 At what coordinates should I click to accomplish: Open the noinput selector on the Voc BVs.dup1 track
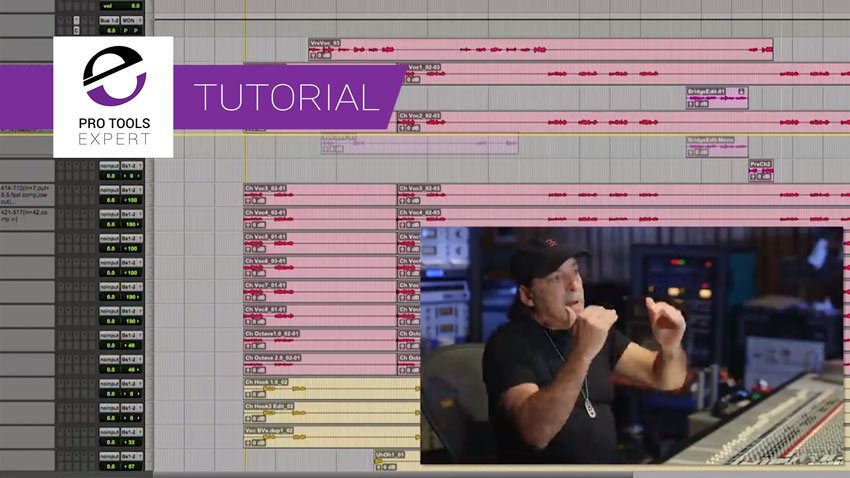[x=109, y=432]
